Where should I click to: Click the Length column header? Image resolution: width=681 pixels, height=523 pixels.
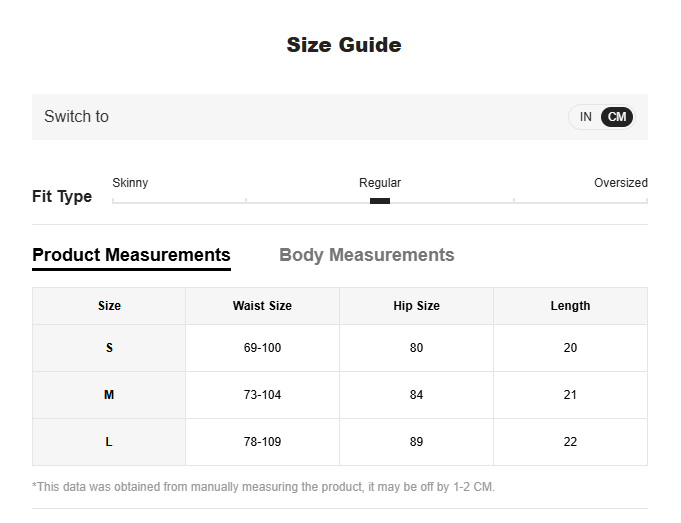pos(570,306)
